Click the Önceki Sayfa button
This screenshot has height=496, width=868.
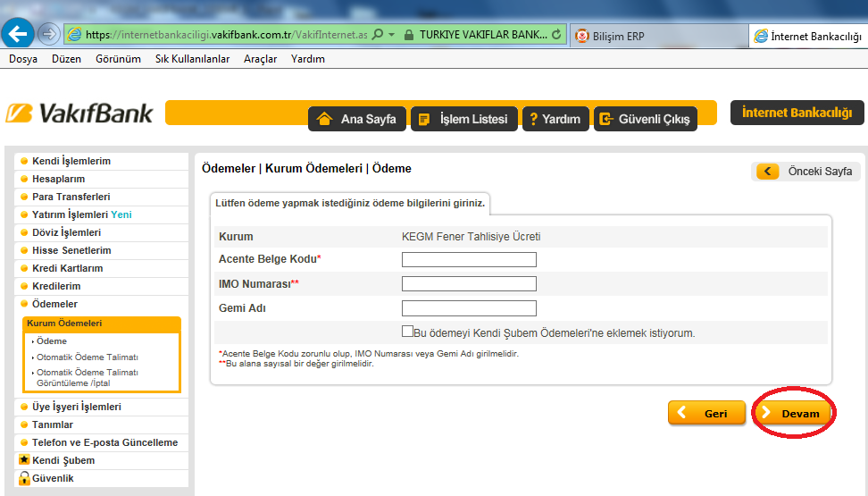coord(806,172)
